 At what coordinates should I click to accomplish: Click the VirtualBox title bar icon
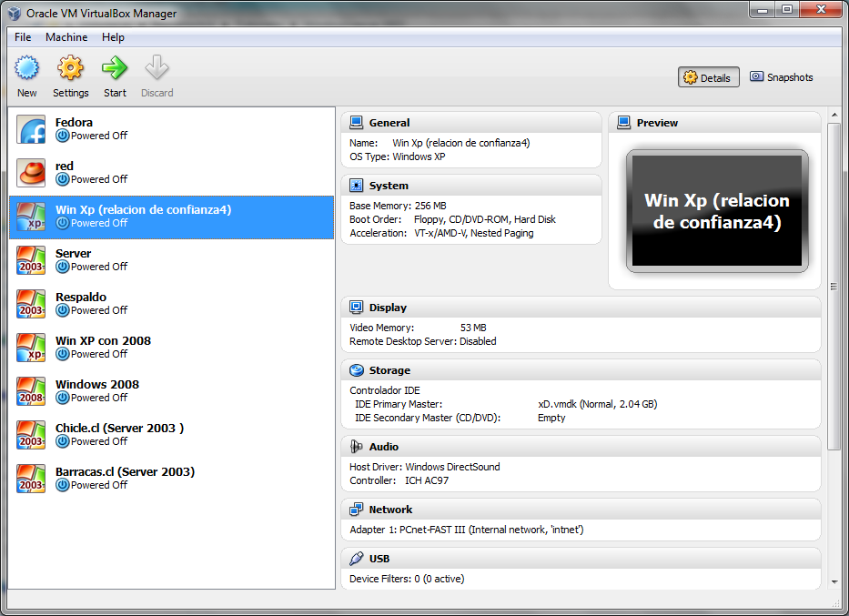tap(15, 14)
